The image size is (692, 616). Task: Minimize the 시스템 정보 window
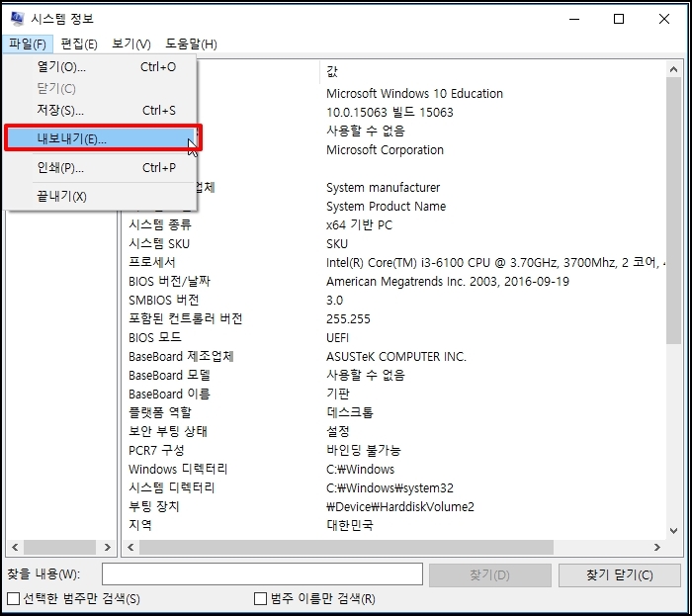tap(574, 19)
